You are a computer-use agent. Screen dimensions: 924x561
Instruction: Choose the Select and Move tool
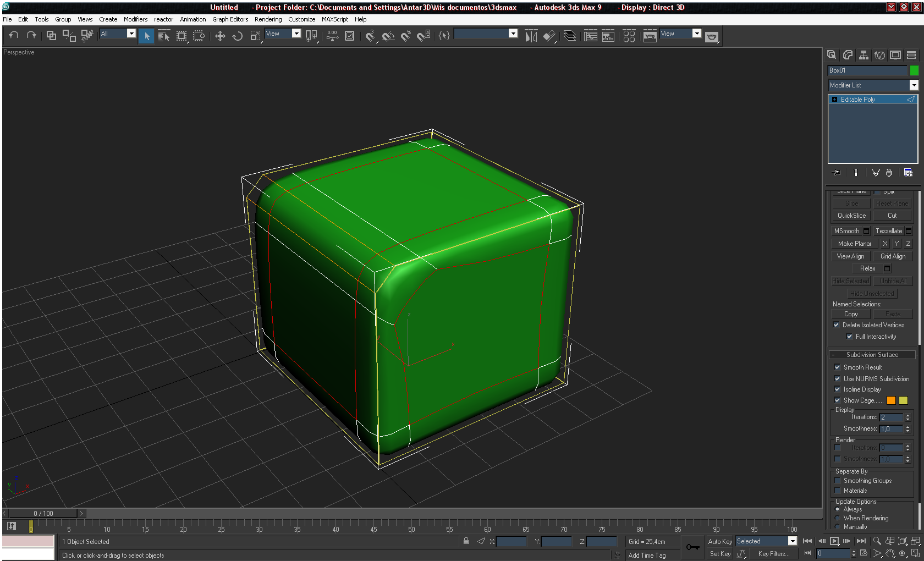coord(220,36)
